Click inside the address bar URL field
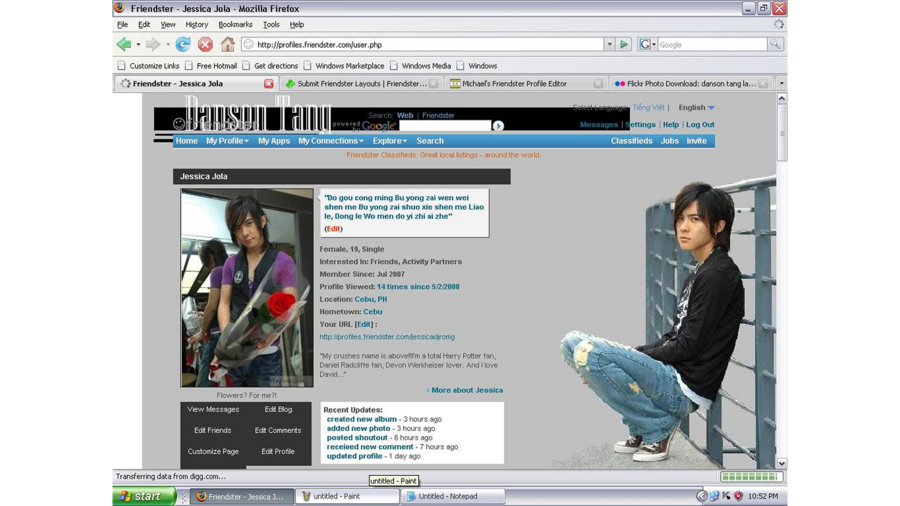This screenshot has height=506, width=900. click(x=425, y=44)
